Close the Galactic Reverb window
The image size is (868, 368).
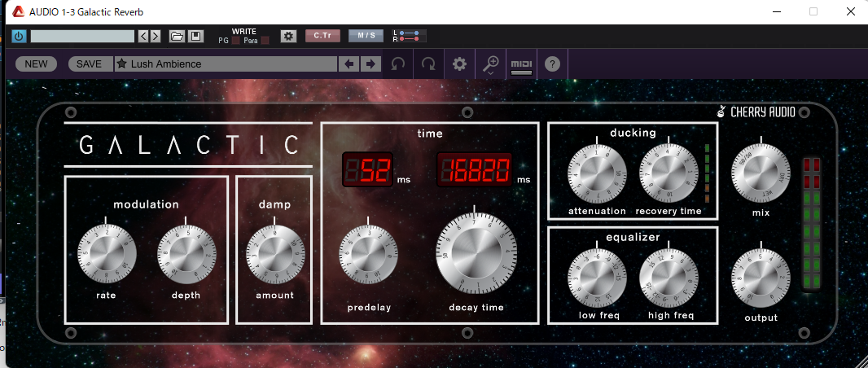(850, 11)
